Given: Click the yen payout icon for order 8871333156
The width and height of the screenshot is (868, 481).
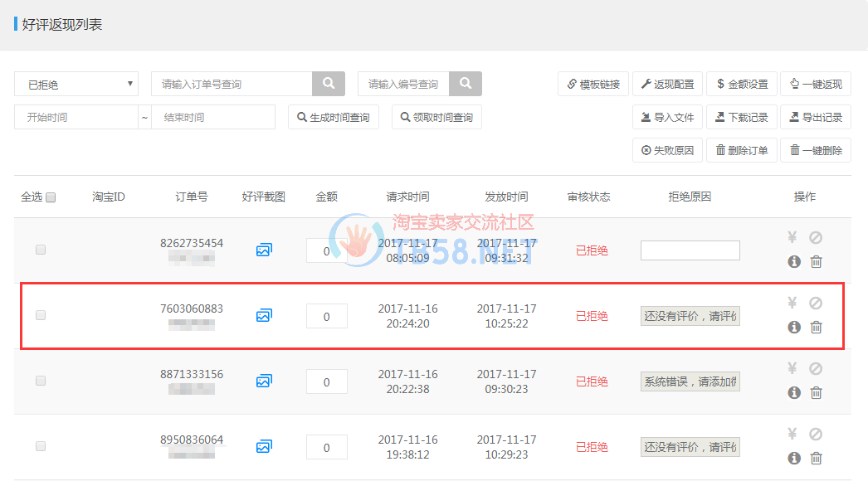Looking at the screenshot, I should 792,369.
